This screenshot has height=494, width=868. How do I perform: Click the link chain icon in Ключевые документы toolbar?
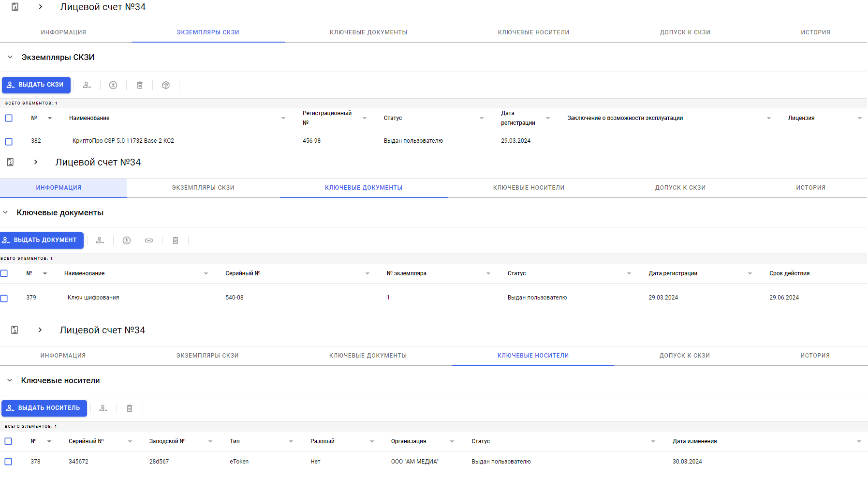coord(149,240)
